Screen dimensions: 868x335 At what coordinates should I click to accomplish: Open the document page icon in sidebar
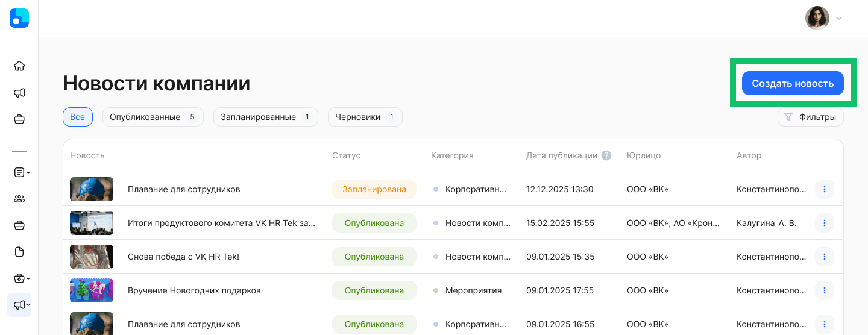tap(19, 252)
